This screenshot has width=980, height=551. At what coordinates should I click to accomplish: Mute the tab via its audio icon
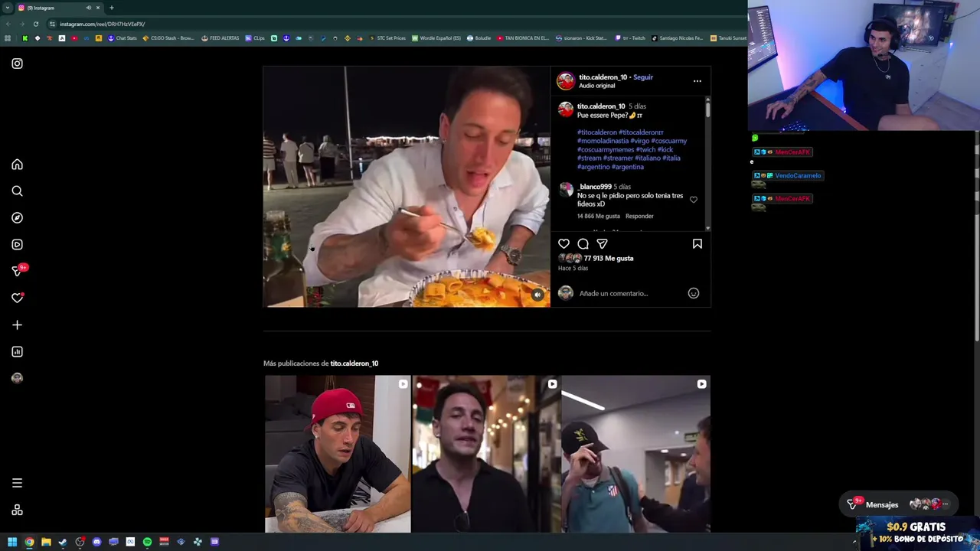point(88,8)
